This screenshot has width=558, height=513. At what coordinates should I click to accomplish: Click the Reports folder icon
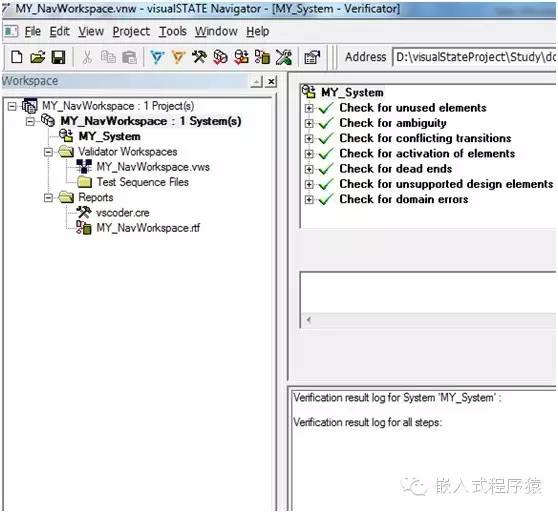click(x=66, y=197)
